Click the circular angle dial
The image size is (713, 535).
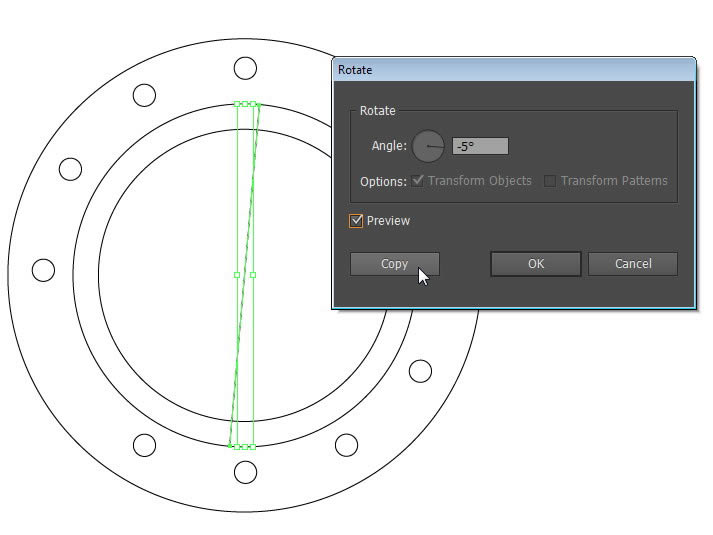coord(428,146)
